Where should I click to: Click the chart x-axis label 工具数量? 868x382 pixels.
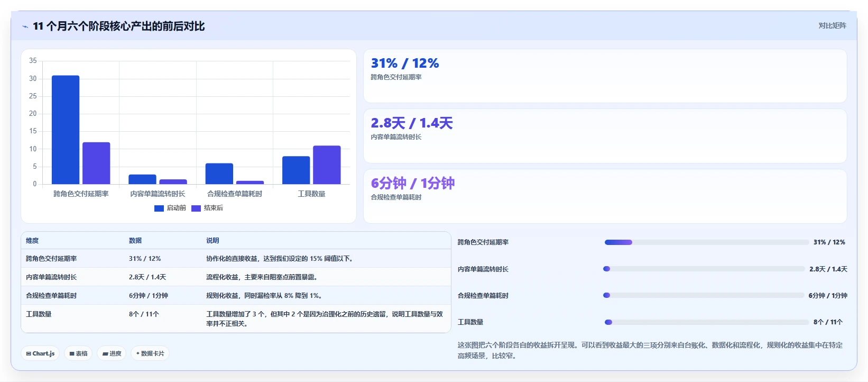point(311,194)
